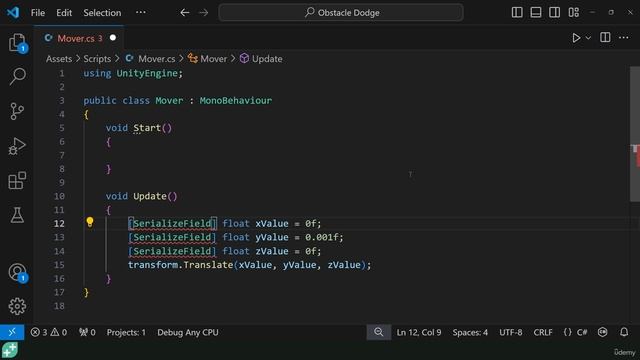Click the green plus app icon
The width and height of the screenshot is (640, 360).
(9, 350)
